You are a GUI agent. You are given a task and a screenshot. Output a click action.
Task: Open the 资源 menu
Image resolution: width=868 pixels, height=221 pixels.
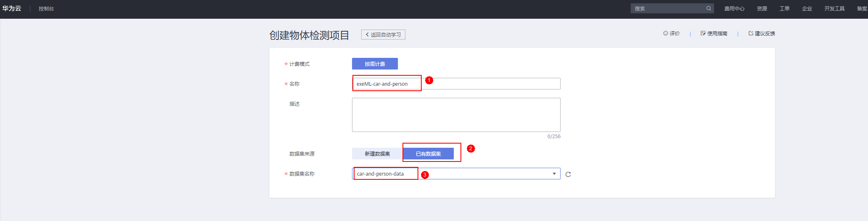[762, 8]
